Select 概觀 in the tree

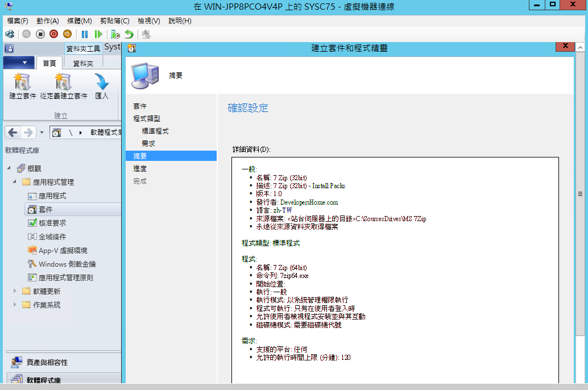pos(34,169)
